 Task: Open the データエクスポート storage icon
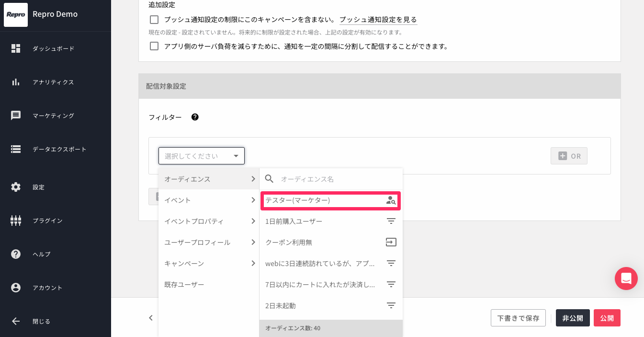tap(16, 149)
